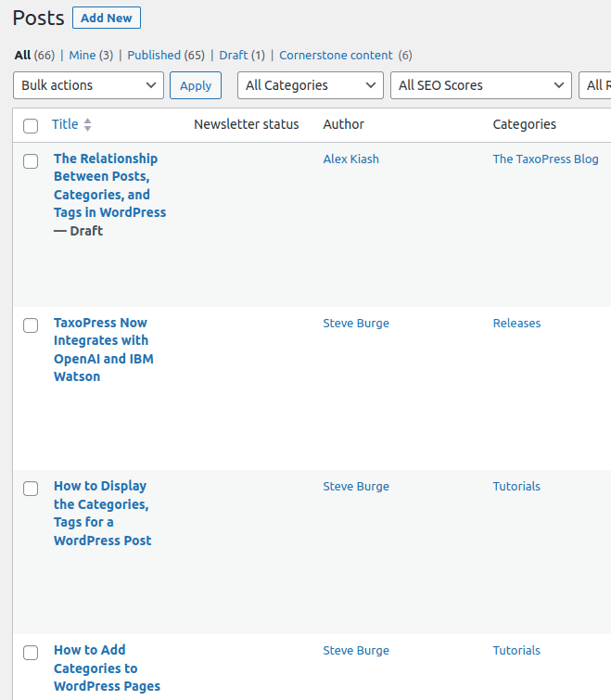Click the Author column header
Screen dimensions: 611x700
pos(344,124)
